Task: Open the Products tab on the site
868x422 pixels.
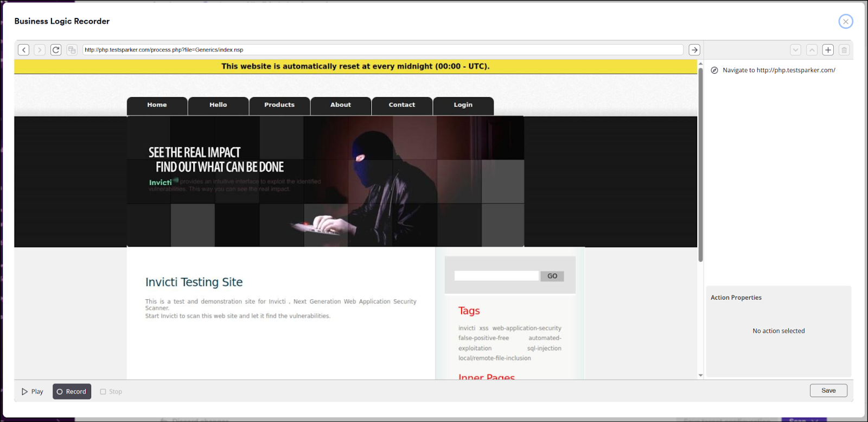Action: [x=279, y=105]
